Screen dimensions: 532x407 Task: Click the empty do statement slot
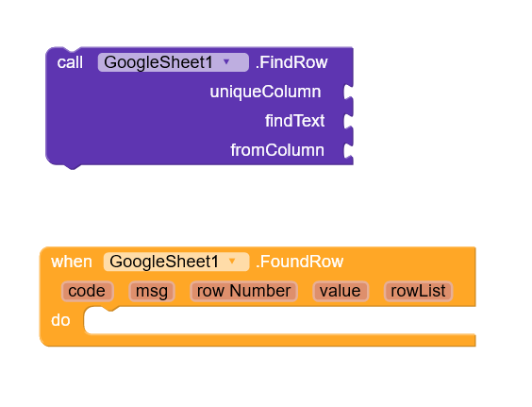coord(279,320)
